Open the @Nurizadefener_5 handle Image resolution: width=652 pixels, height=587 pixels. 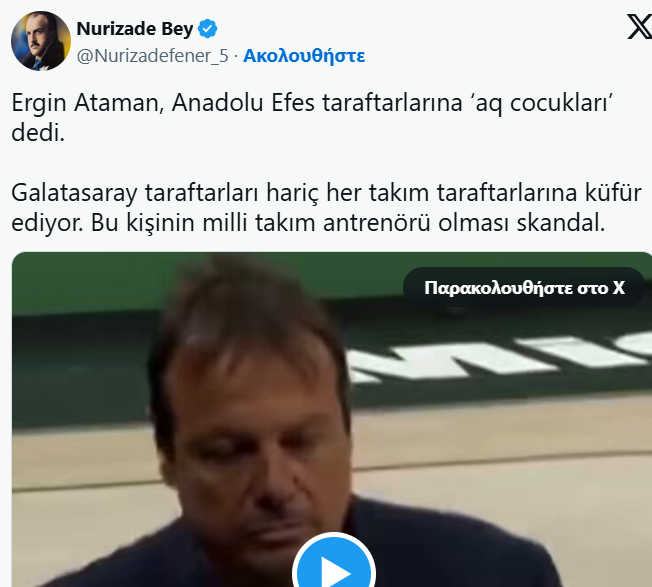click(x=153, y=56)
